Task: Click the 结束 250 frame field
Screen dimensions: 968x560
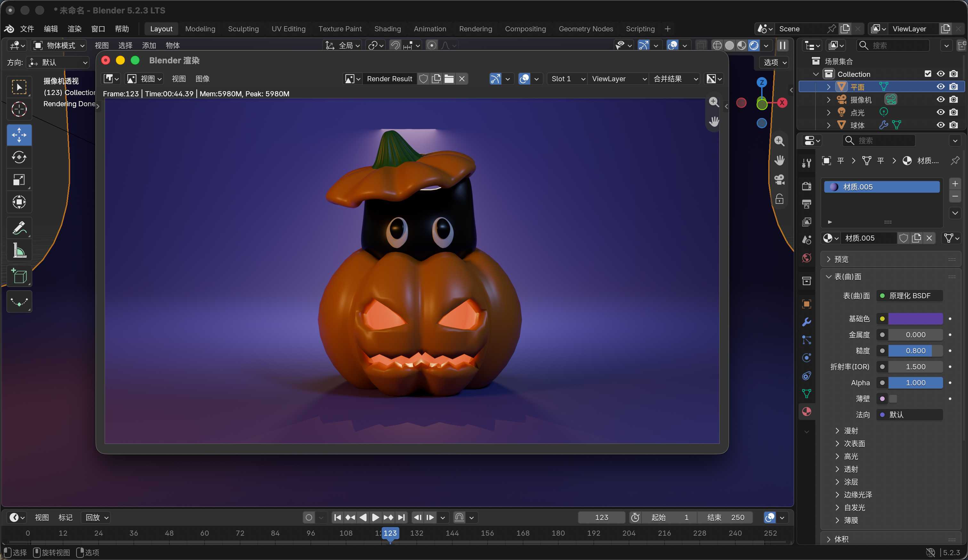Action: coord(725,517)
